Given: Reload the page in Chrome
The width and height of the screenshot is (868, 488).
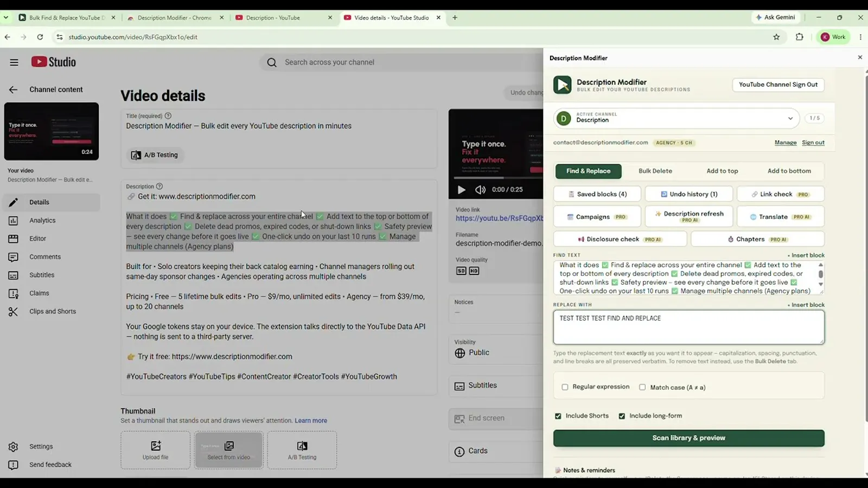Looking at the screenshot, I should 40,37.
